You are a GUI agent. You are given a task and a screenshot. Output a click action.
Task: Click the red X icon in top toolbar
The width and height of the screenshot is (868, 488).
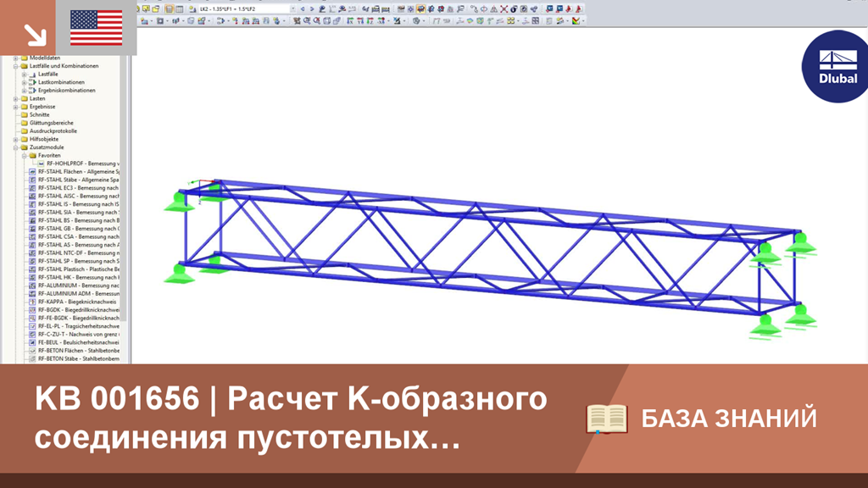pyautogui.click(x=504, y=8)
